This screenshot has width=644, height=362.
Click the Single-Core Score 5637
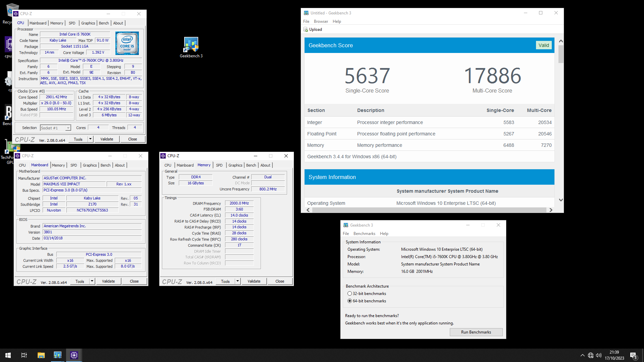tap(367, 76)
